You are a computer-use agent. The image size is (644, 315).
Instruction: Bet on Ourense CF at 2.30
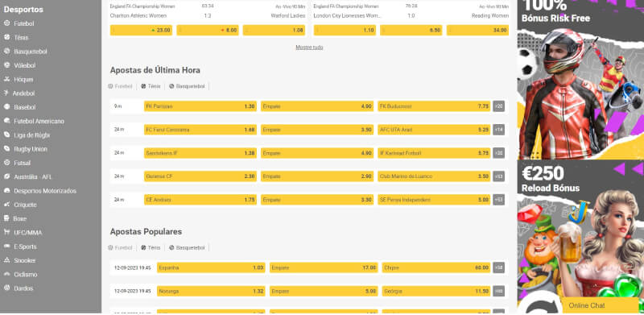click(200, 176)
